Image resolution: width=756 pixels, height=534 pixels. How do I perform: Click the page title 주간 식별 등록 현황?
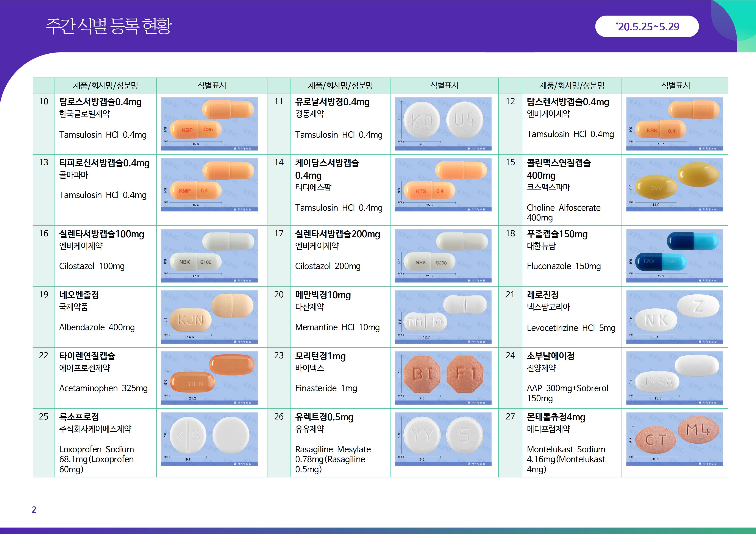[109, 26]
